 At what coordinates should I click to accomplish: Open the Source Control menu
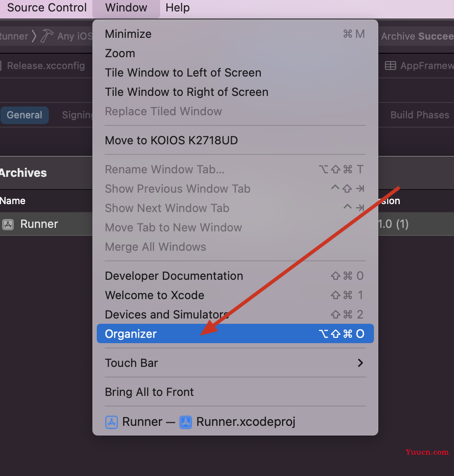(47, 7)
